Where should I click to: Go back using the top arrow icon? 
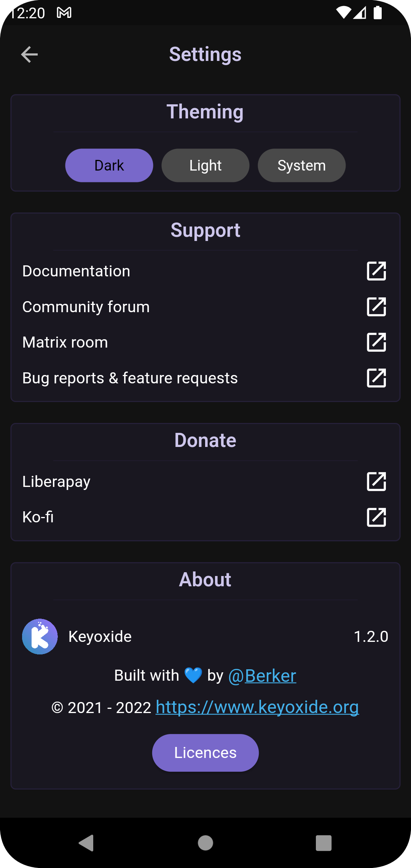29,54
